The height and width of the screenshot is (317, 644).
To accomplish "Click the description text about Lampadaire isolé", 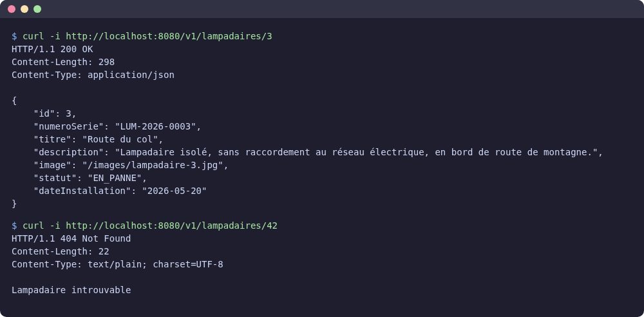I will (x=356, y=152).
